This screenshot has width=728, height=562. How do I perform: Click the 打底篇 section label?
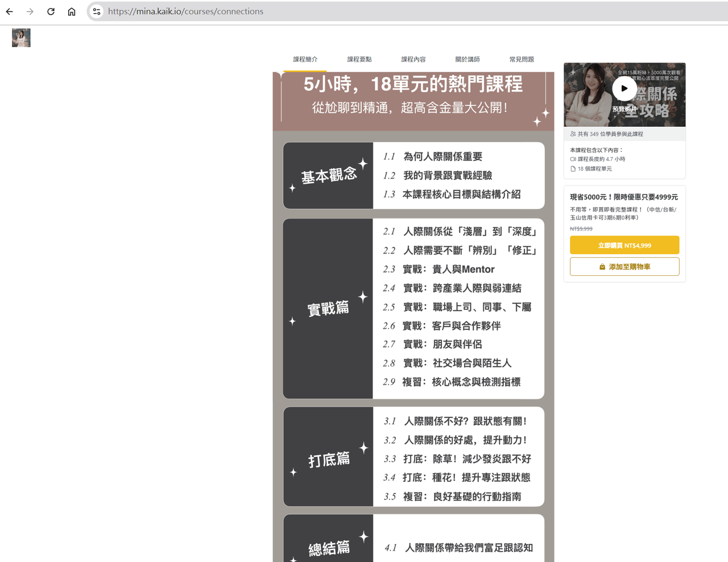[329, 459]
